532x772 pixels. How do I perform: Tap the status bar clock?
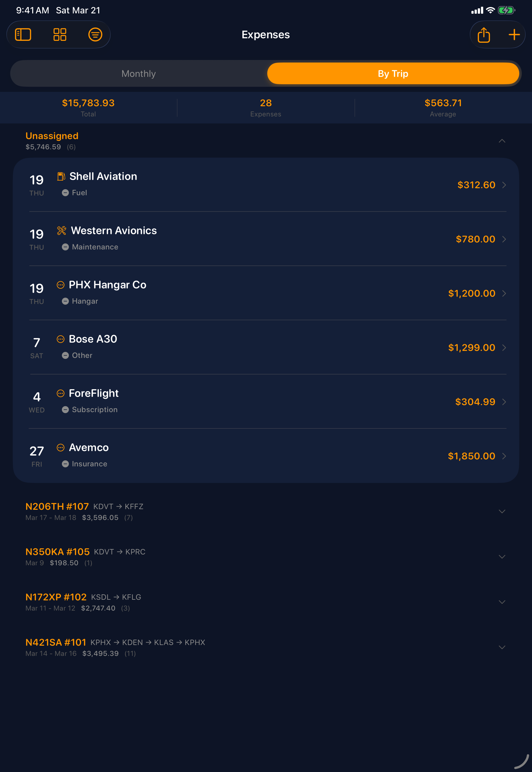[33, 10]
